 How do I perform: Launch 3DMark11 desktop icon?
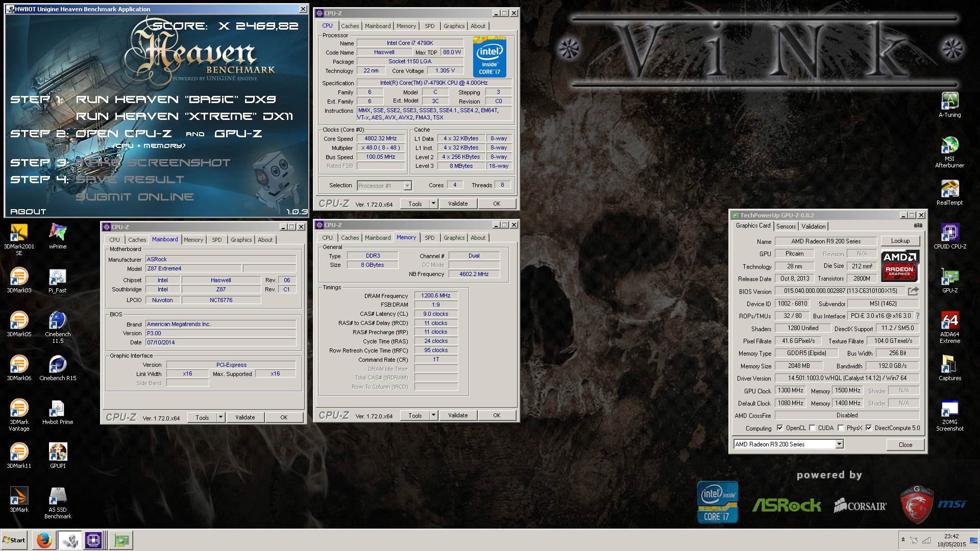click(x=19, y=456)
